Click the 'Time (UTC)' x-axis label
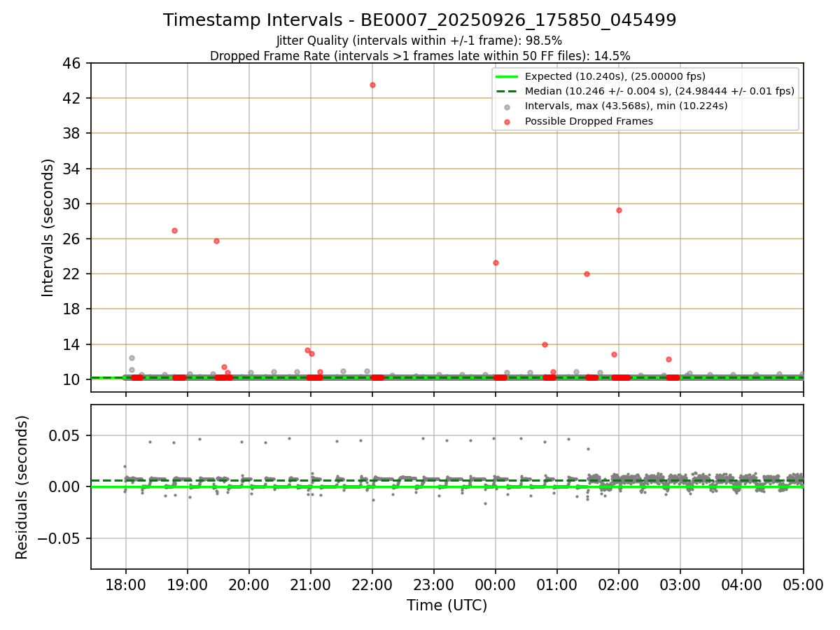This screenshot has height=630, width=840. click(447, 605)
